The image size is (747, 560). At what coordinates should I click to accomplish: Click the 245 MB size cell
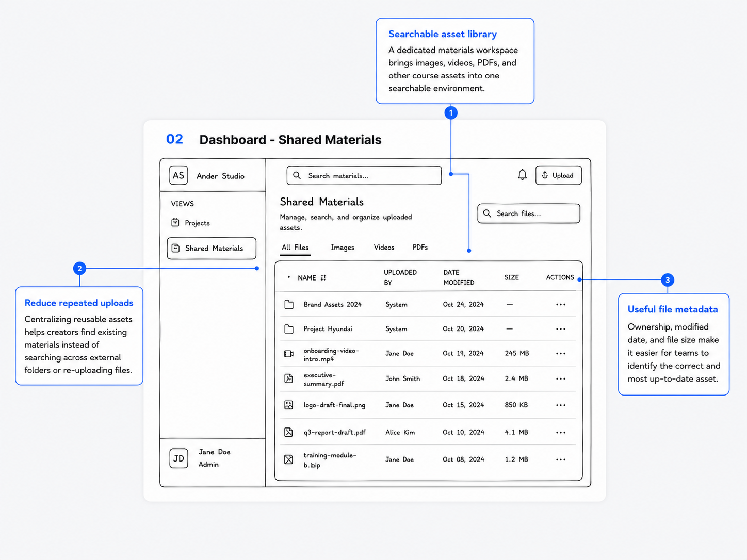pos(517,354)
